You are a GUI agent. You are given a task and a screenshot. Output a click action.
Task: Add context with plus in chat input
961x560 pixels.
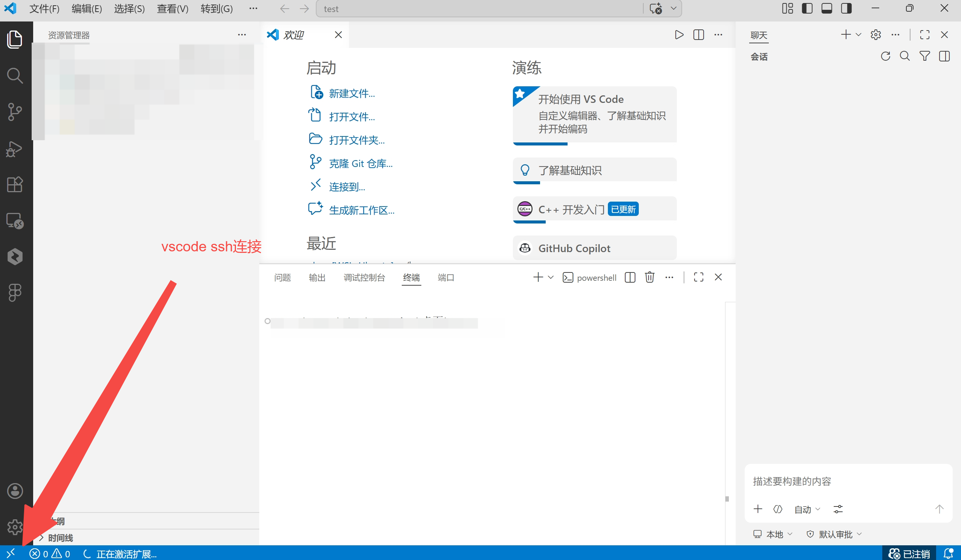pos(758,509)
